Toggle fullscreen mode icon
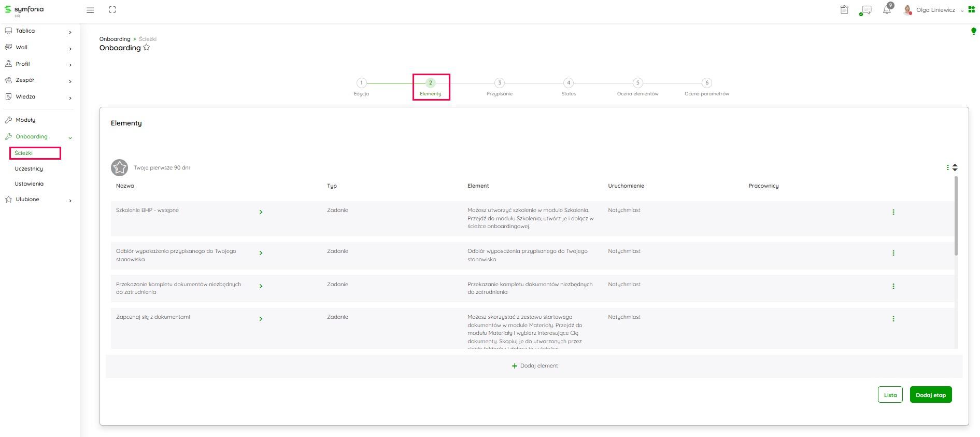Viewport: 980px width, 437px height. pyautogui.click(x=112, y=10)
